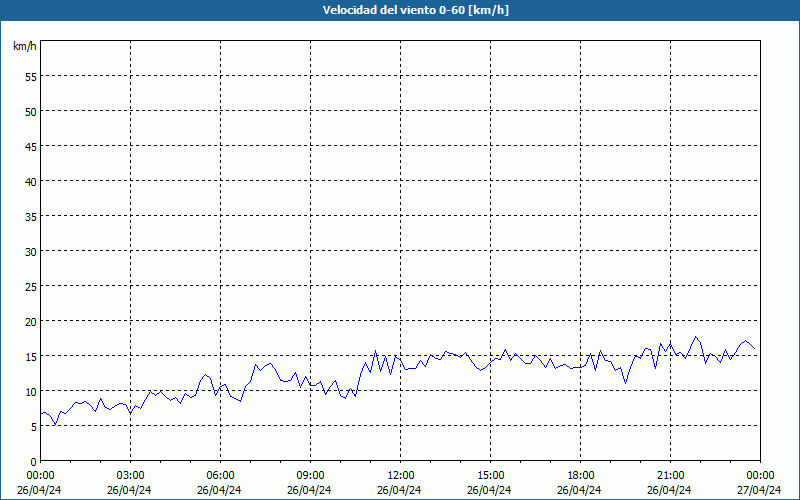Click the chart title 'Velocidad del viento 0-60 [km/h]'
Viewport: 800px width, 500px height.
tap(415, 10)
